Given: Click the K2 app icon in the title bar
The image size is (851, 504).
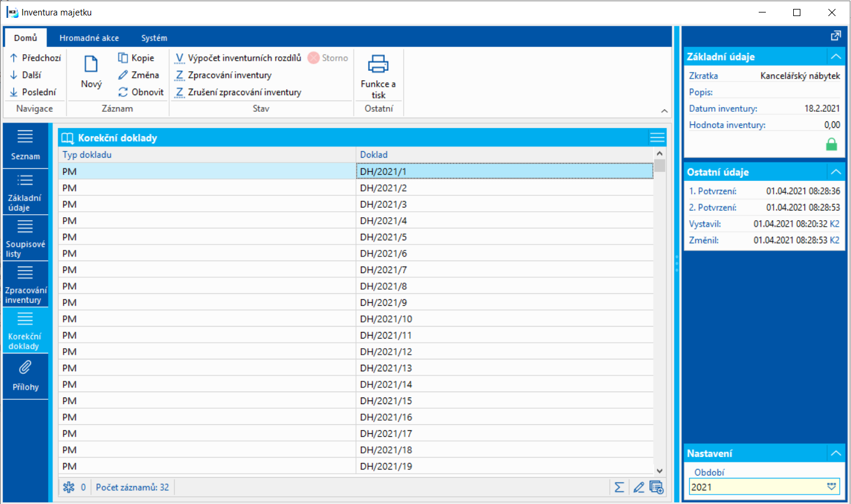Looking at the screenshot, I should [x=13, y=12].
